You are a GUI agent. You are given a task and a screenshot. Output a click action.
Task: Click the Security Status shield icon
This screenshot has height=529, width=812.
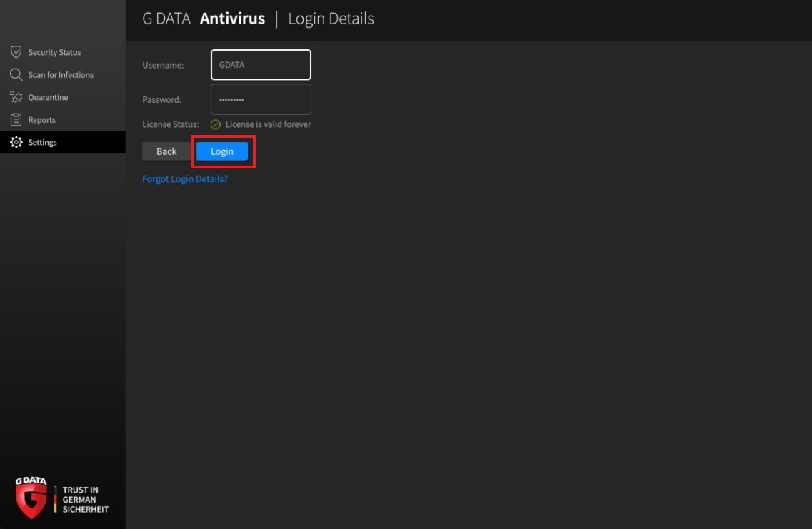pos(16,52)
